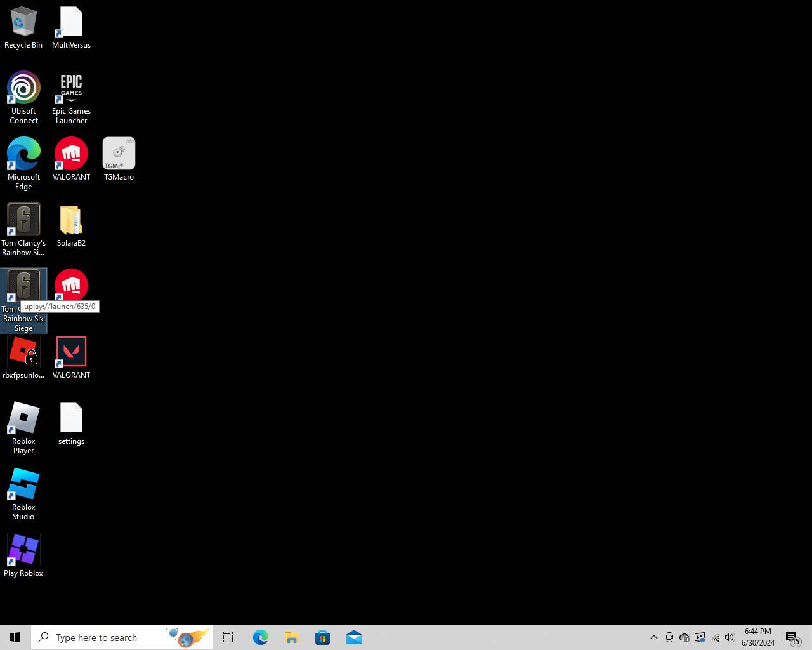This screenshot has height=650, width=812.
Task: Select the Roblox Studio shortcut
Action: 23,494
